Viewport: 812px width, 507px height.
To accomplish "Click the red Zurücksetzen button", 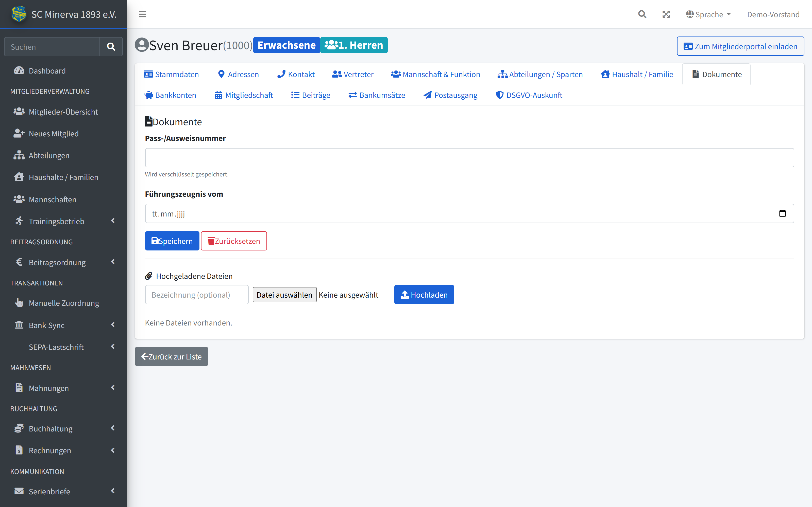I will (x=234, y=241).
